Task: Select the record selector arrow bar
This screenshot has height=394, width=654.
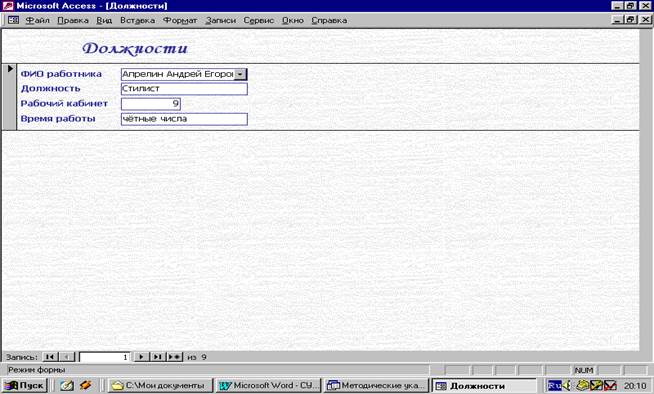Action: click(9, 97)
